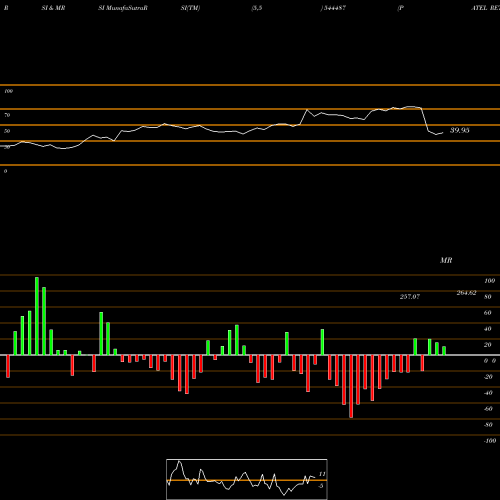
Task: Click the -60 label on MR axis
Action: pyautogui.click(x=488, y=409)
